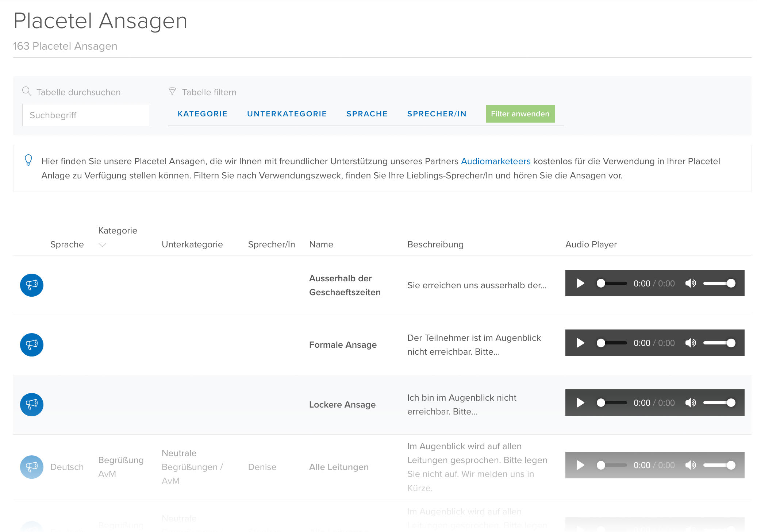Play the Ausserhalb der Geschaeftszeiten announcement

click(x=580, y=283)
